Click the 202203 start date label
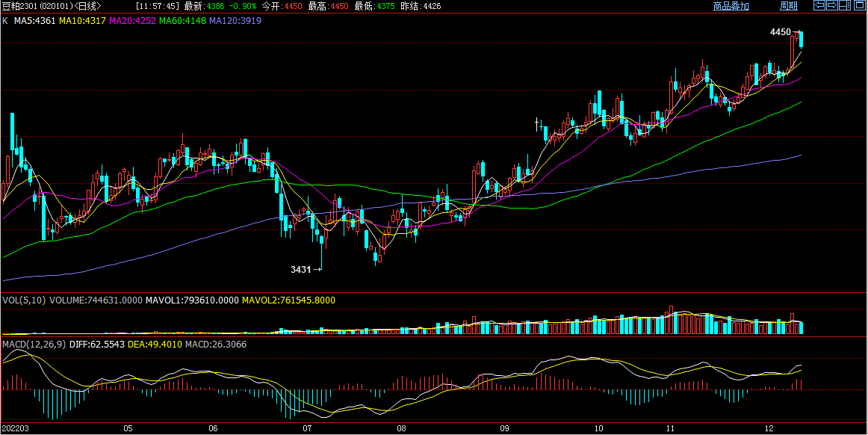Screen dimensions: 868x435 point(14,429)
